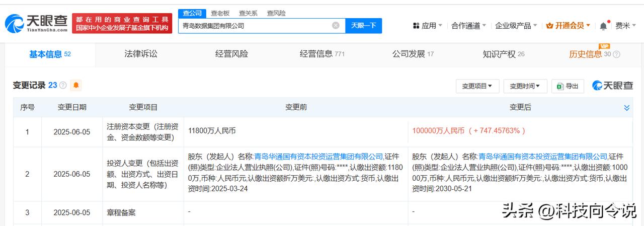Click the 变更日期 column header
This screenshot has height=226, width=644.
tap(72, 107)
